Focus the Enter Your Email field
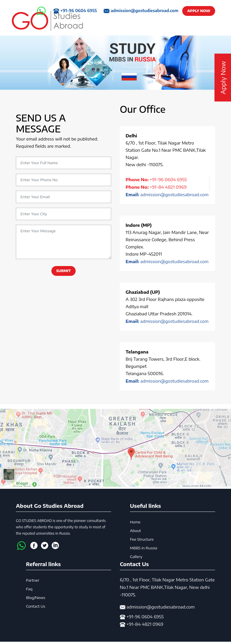 (64, 197)
